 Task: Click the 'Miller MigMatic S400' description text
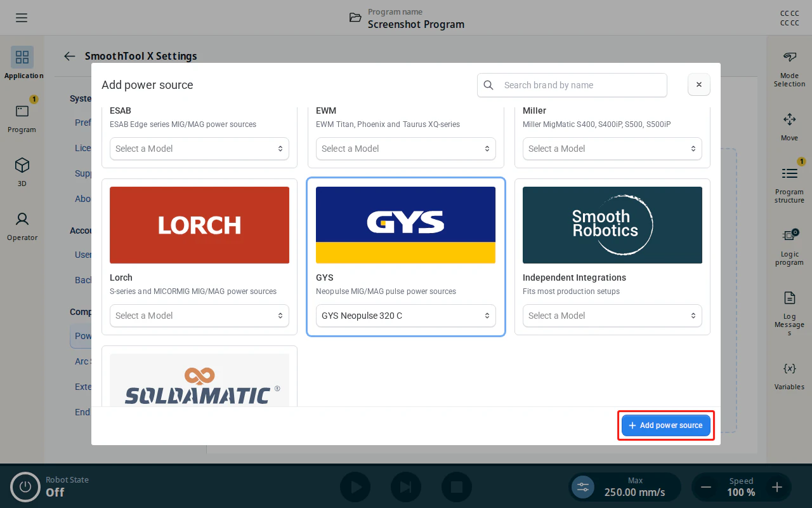[596, 124]
